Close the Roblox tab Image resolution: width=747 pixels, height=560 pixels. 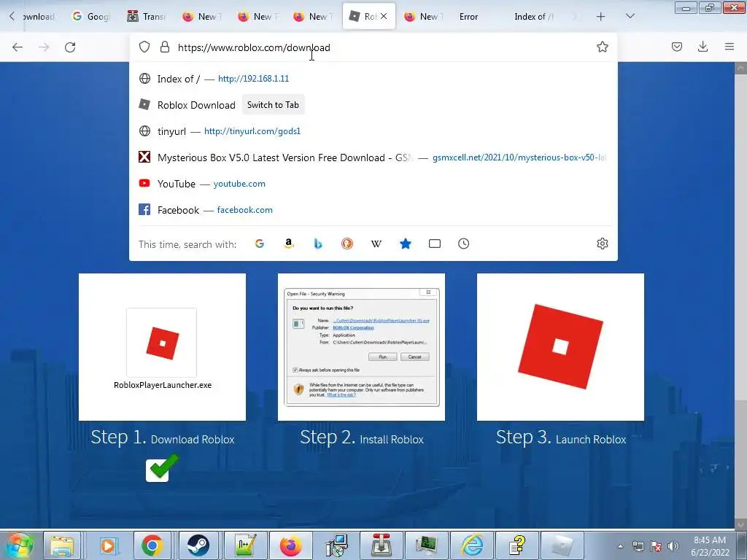click(384, 16)
